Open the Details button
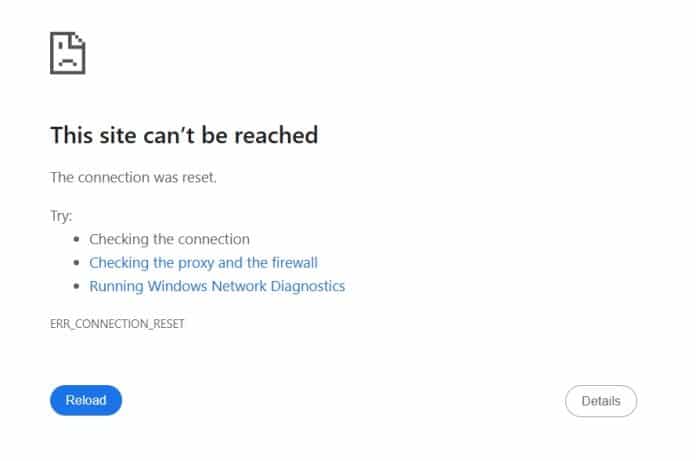The image size is (696, 461). coord(601,401)
